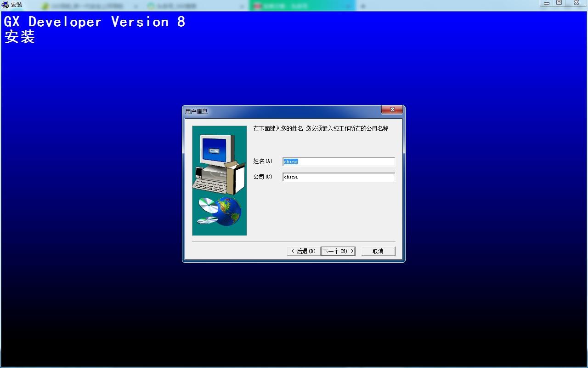
Task: Click the installer icon beside 安装 title
Action: point(5,5)
